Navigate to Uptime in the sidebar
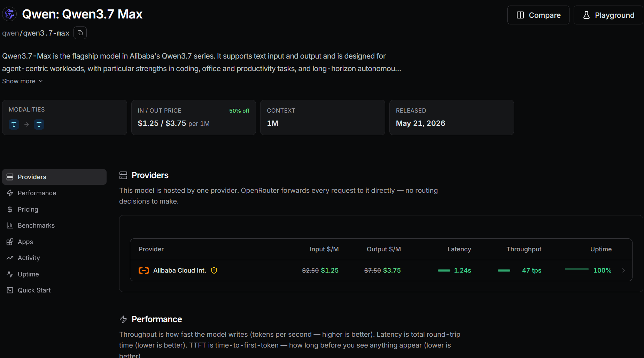This screenshot has width=644, height=358. coord(54,274)
